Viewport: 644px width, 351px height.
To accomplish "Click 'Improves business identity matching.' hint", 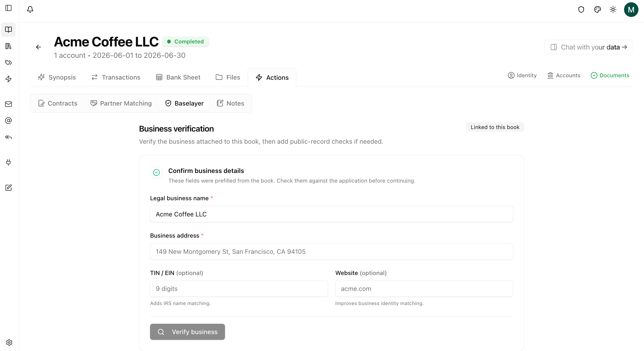I will [x=379, y=303].
